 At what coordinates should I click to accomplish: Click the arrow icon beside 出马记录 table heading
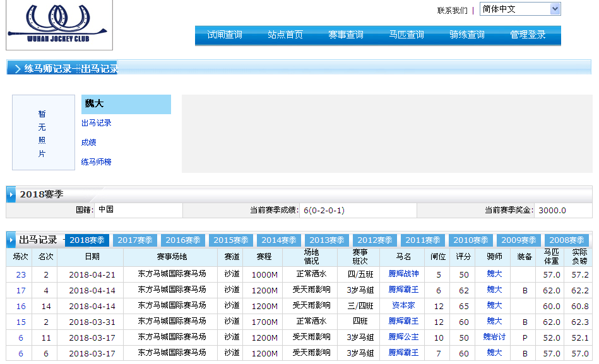(x=11, y=240)
